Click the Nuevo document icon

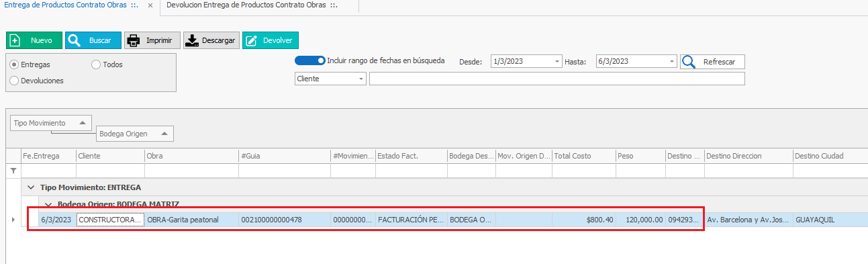[x=15, y=40]
